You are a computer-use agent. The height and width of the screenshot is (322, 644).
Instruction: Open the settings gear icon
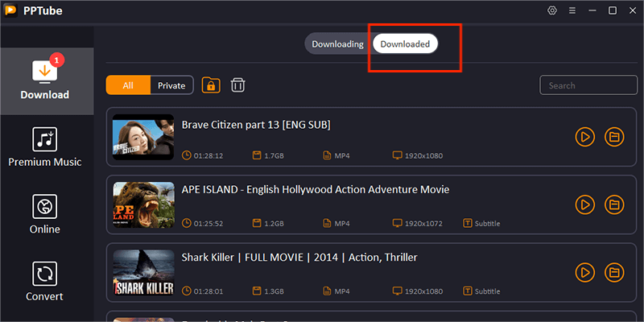(552, 10)
